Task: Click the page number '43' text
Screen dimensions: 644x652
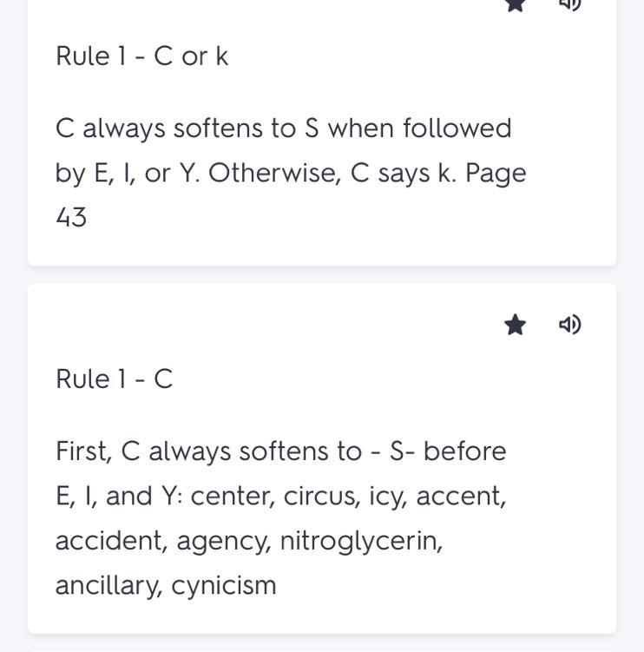Action: tap(71, 217)
